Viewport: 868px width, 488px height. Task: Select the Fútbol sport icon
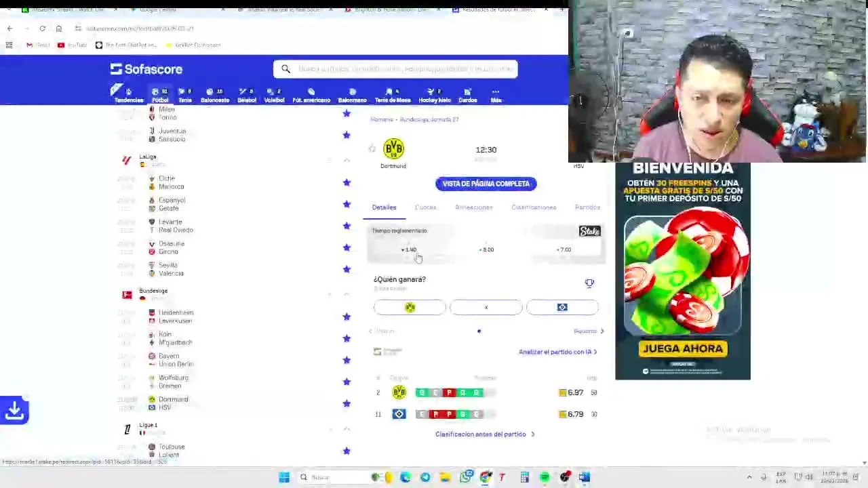[x=160, y=95]
